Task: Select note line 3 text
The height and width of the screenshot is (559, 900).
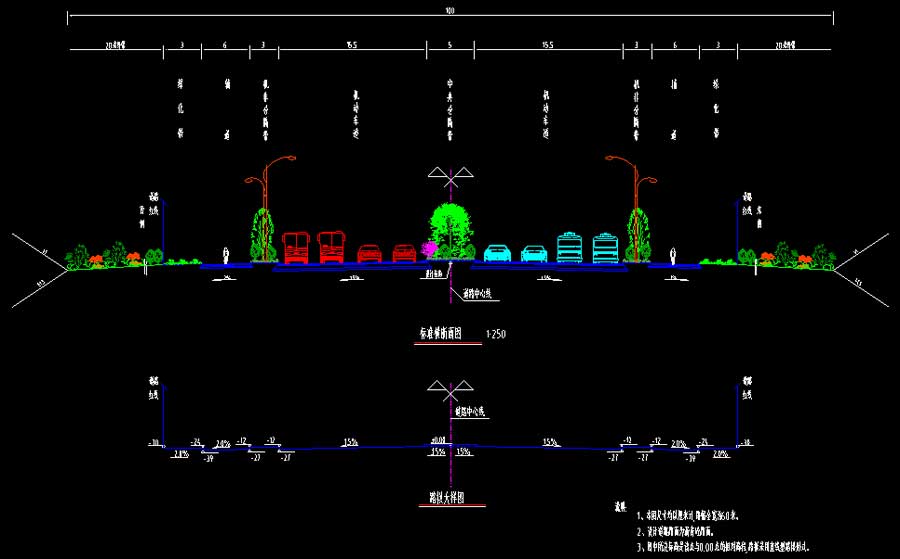Action: click(x=723, y=548)
